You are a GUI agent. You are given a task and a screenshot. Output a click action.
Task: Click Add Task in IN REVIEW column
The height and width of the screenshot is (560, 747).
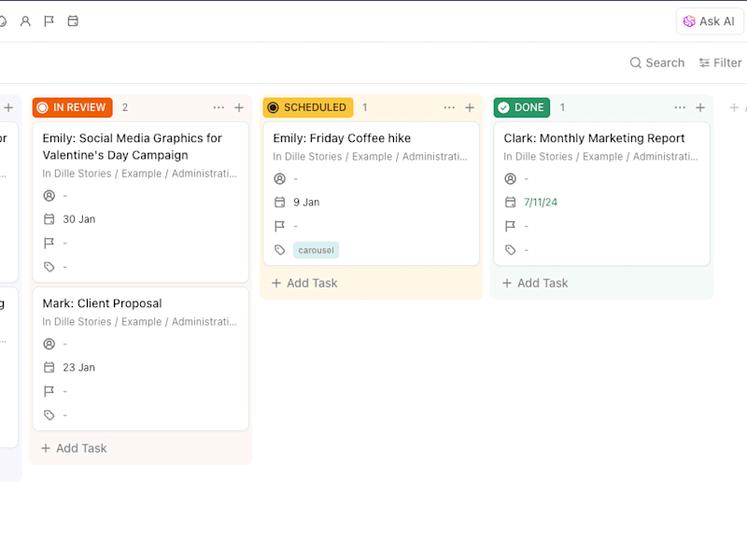74,448
